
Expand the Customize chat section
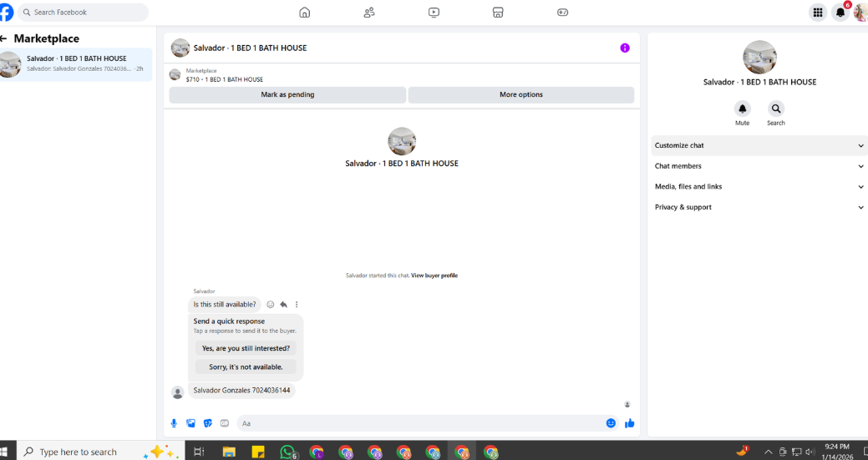tap(759, 145)
